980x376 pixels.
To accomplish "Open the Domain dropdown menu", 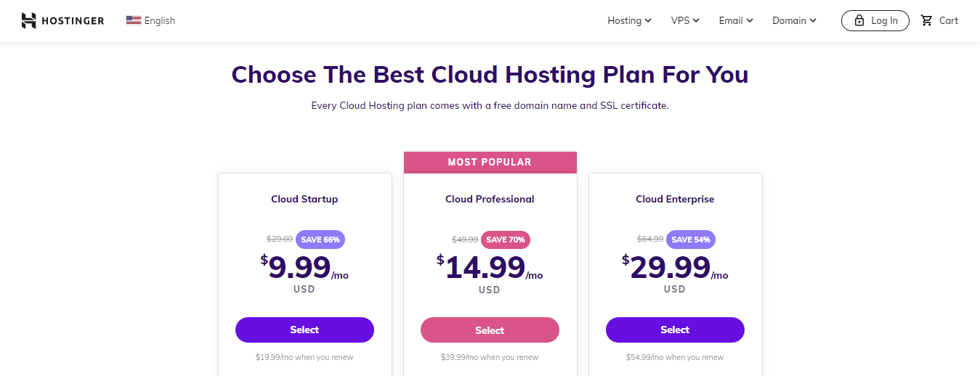I will [794, 20].
